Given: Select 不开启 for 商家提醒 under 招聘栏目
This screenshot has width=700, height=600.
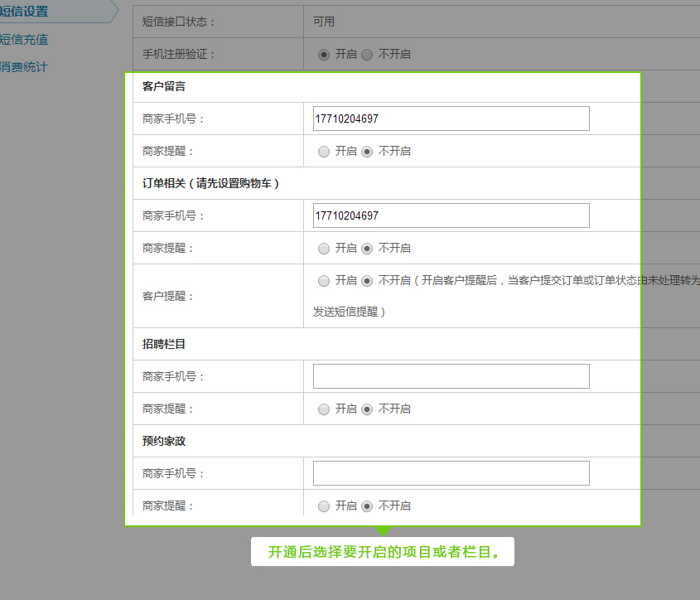Looking at the screenshot, I should 367,409.
